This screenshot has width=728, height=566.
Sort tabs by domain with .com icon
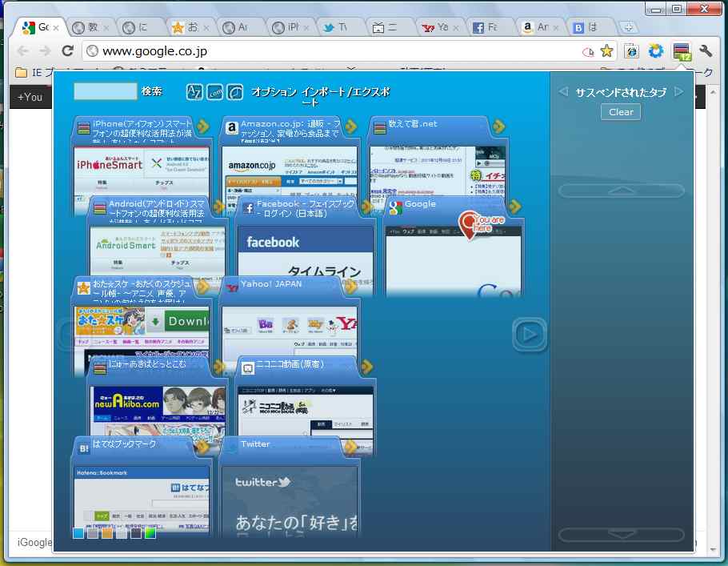[215, 92]
